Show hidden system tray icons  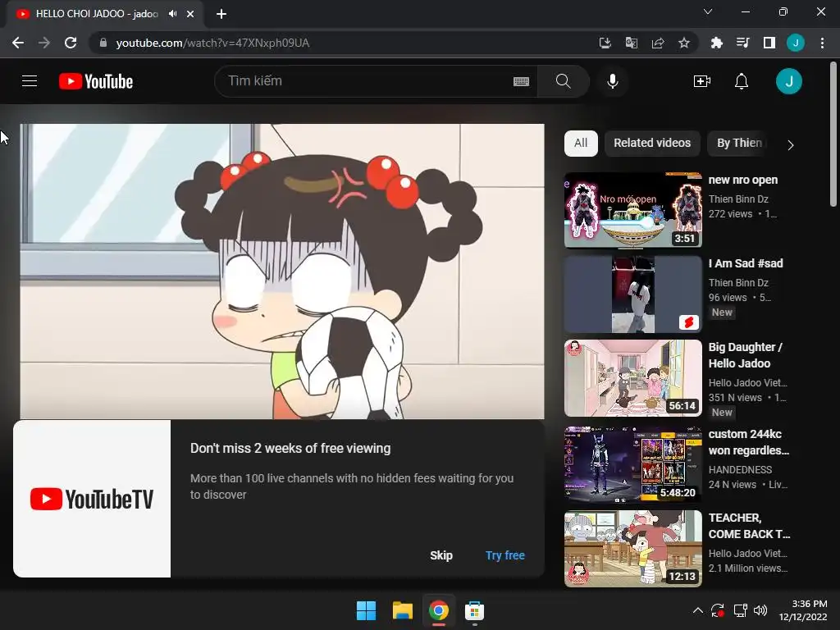697,610
